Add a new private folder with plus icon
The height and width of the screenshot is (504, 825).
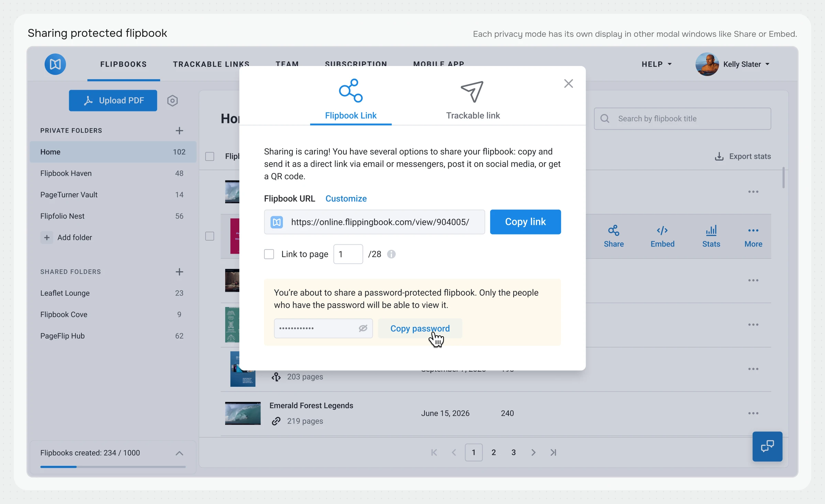(x=179, y=131)
